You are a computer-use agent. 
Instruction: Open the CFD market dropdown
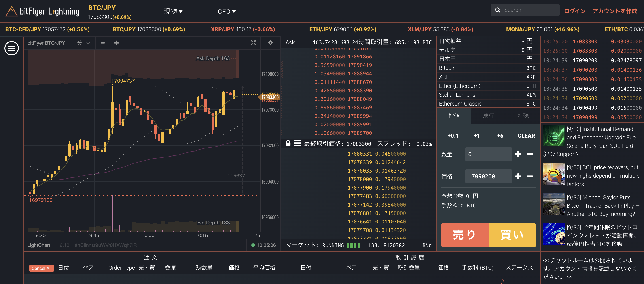[227, 11]
